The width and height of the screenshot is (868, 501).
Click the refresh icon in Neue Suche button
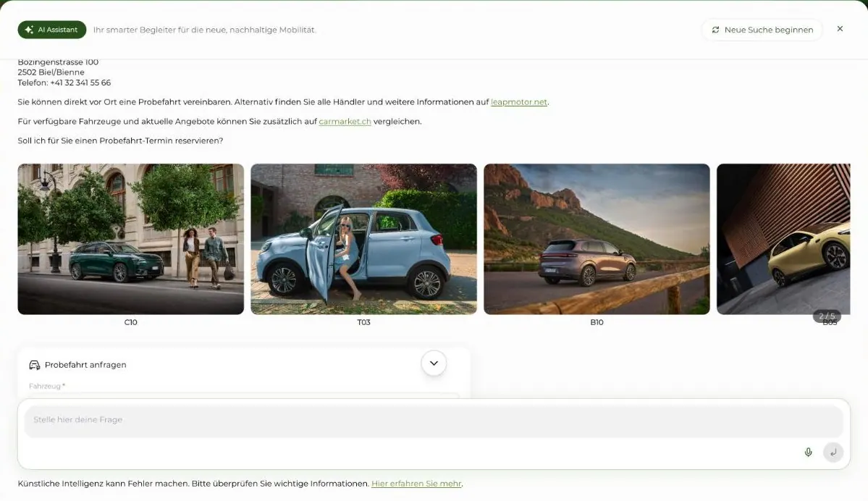(x=715, y=30)
